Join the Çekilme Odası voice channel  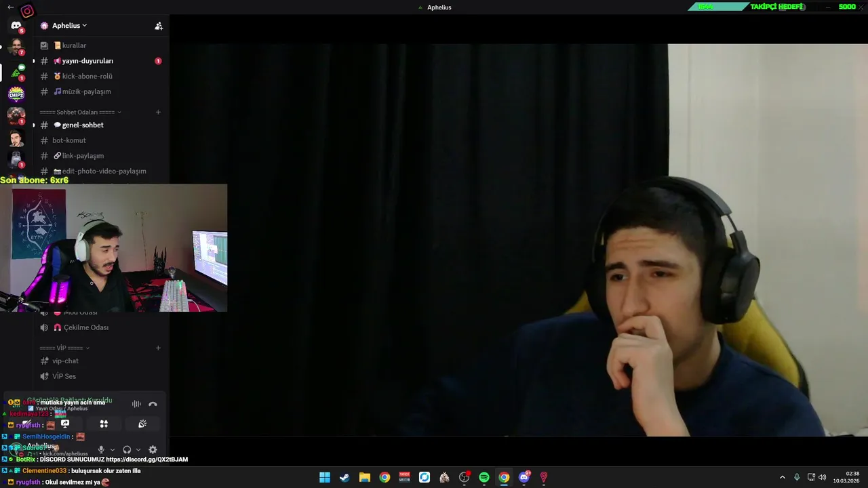point(102,327)
